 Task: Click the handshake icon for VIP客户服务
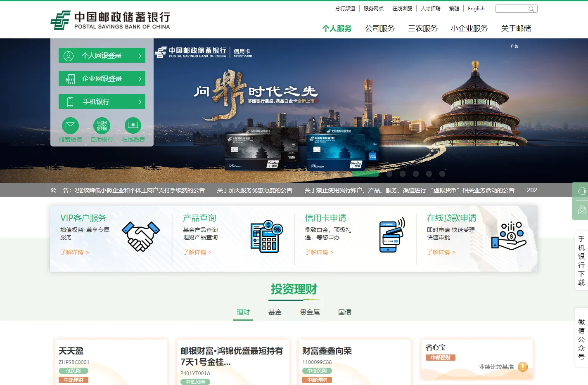point(140,236)
